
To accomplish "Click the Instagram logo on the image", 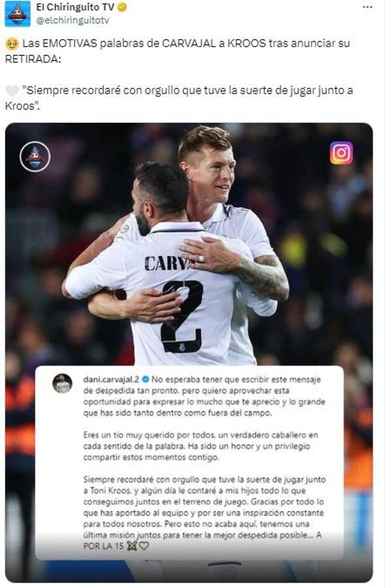I will pyautogui.click(x=341, y=153).
